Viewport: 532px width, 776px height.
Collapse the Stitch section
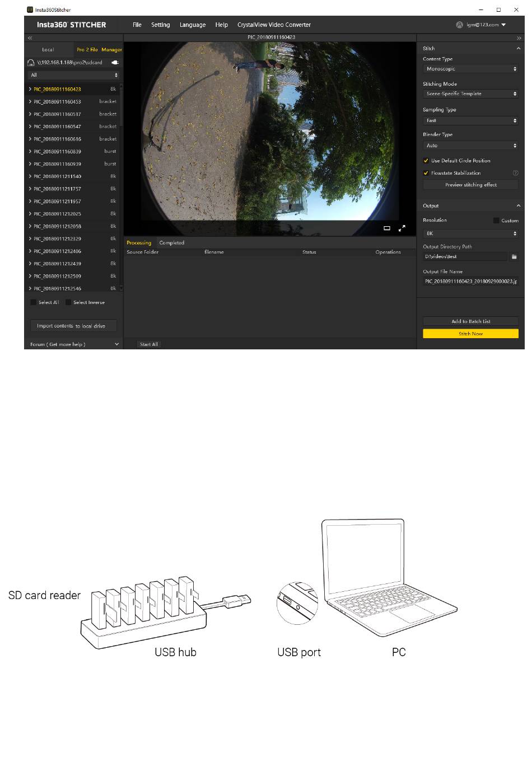(x=519, y=49)
